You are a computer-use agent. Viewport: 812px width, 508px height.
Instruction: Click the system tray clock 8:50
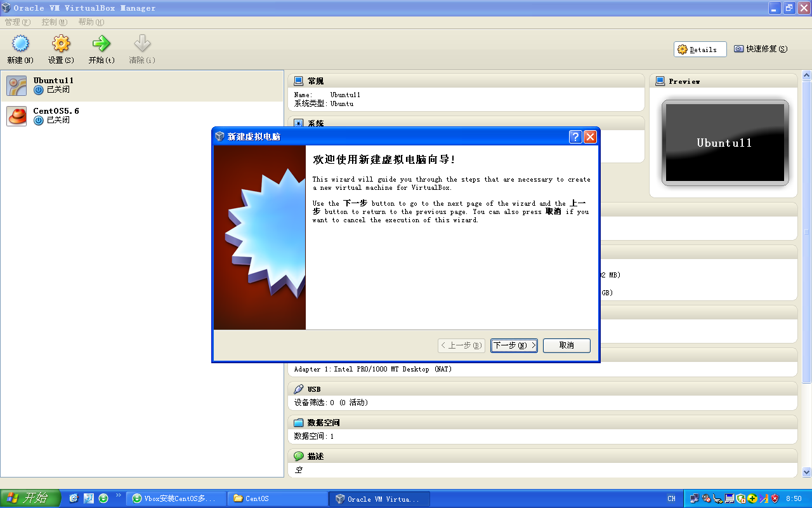point(794,499)
